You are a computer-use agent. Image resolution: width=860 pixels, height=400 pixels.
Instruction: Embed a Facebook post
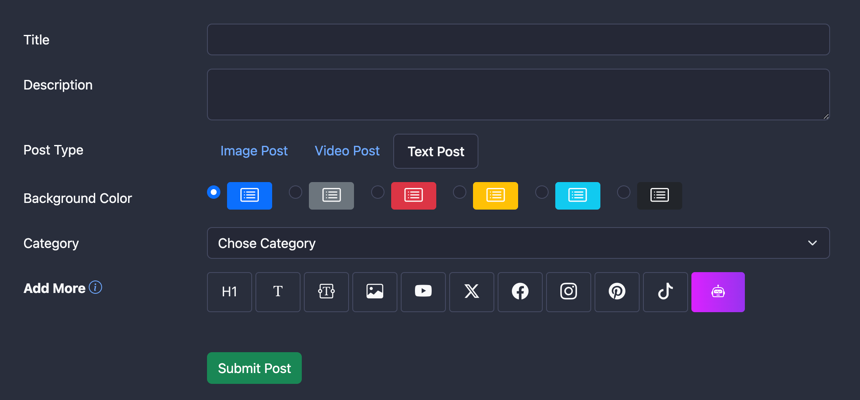[520, 292]
